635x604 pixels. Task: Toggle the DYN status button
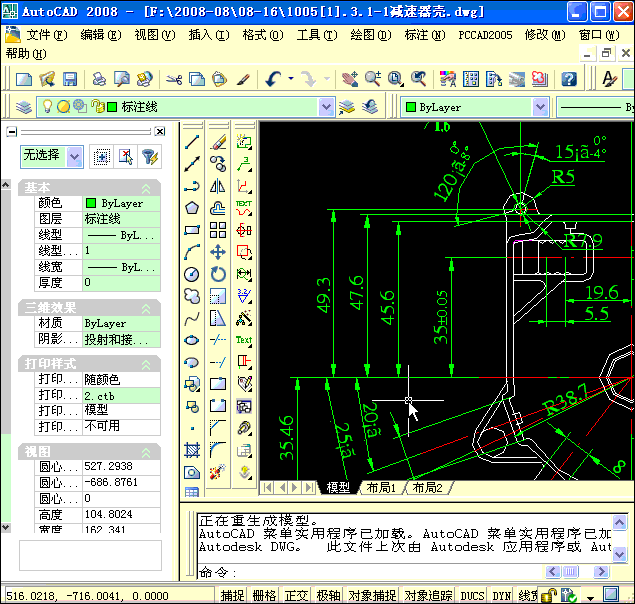501,595
